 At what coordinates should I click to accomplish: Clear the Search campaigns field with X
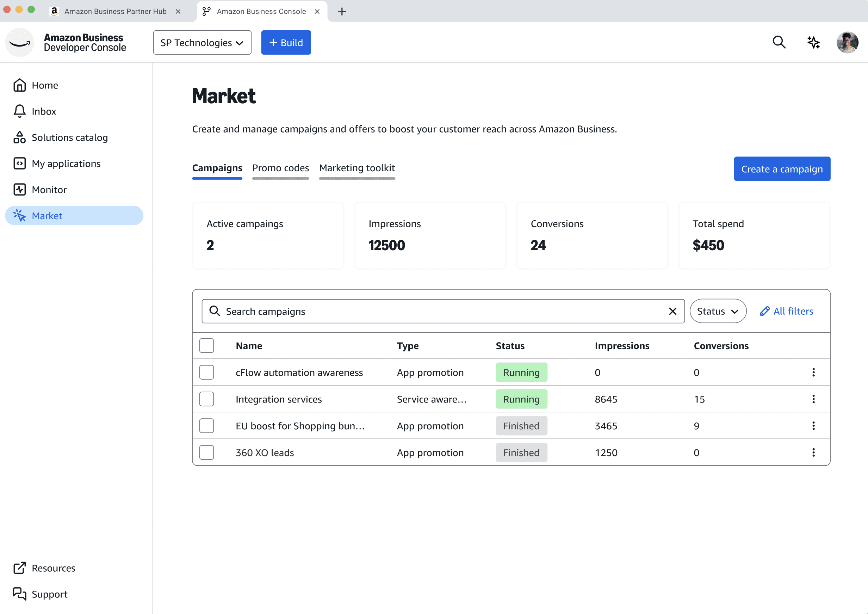[672, 311]
